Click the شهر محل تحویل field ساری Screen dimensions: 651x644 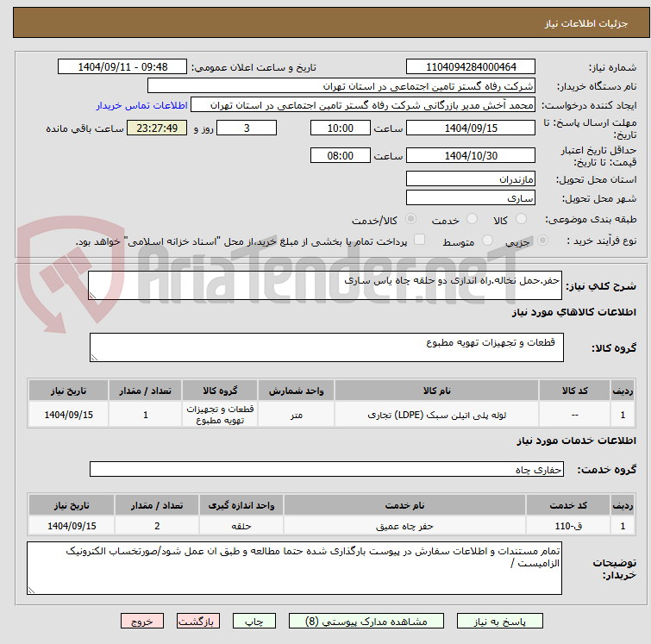(471, 198)
